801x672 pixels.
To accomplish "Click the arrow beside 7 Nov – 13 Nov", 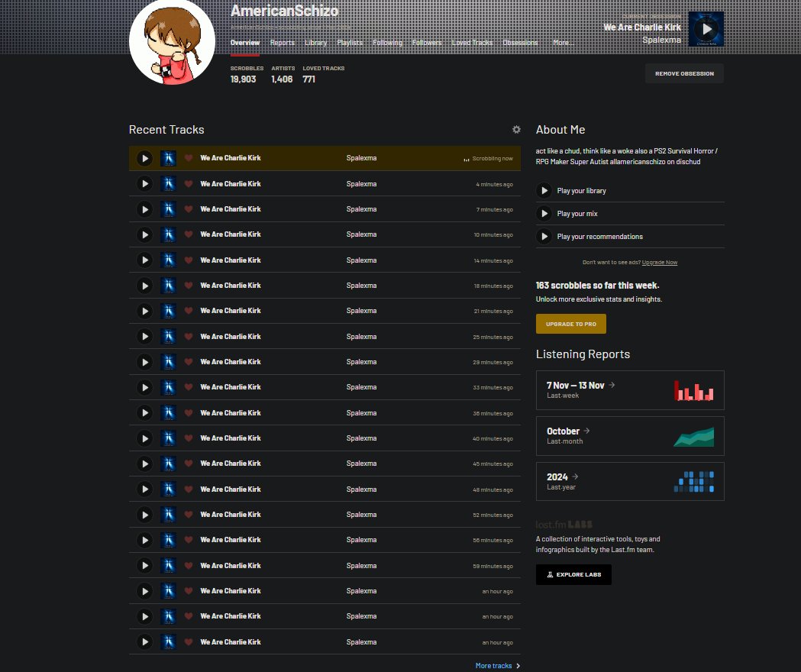I will pos(612,385).
